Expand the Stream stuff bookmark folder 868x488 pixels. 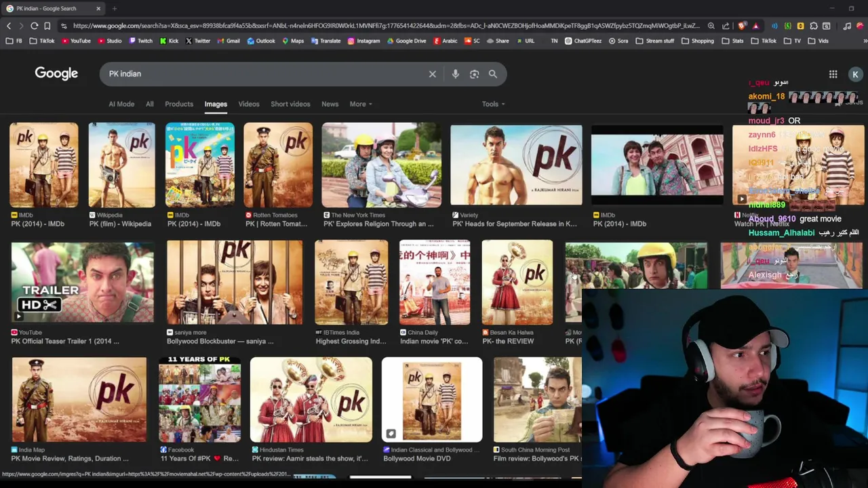(654, 41)
